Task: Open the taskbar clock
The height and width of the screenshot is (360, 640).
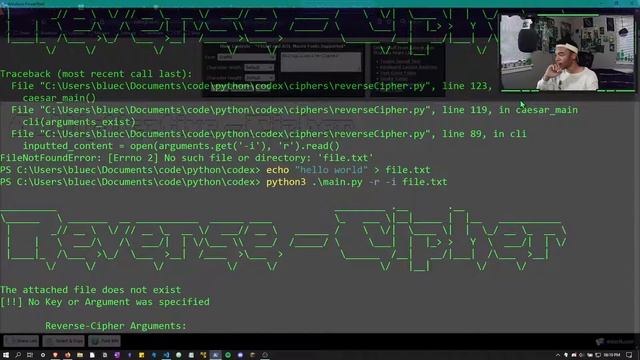Action: [x=612, y=355]
